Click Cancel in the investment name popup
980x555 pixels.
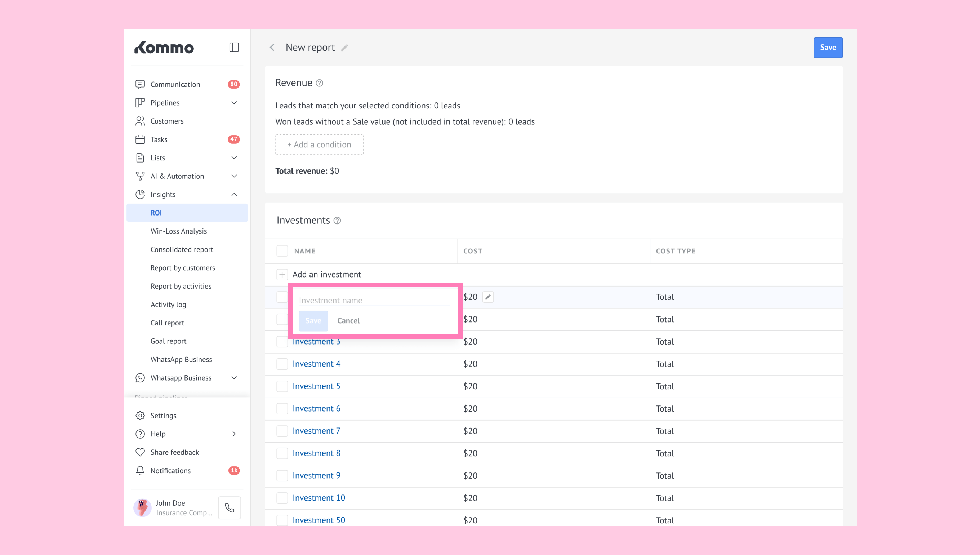348,321
